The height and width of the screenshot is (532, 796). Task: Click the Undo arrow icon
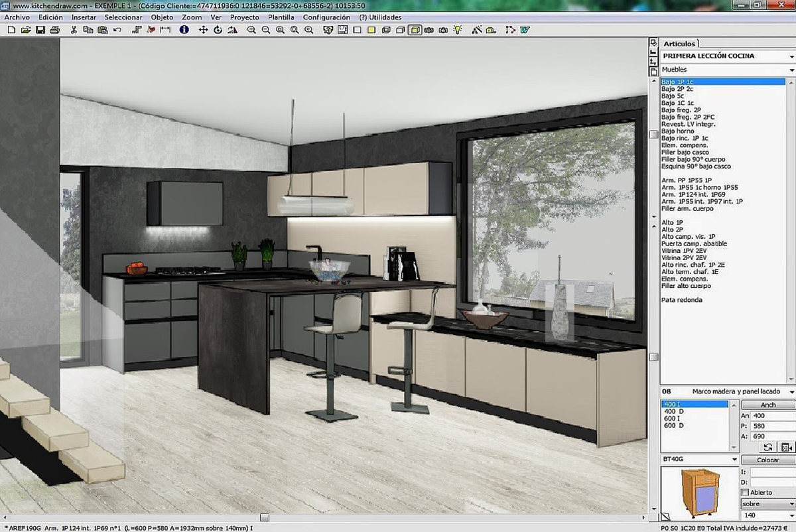click(117, 30)
